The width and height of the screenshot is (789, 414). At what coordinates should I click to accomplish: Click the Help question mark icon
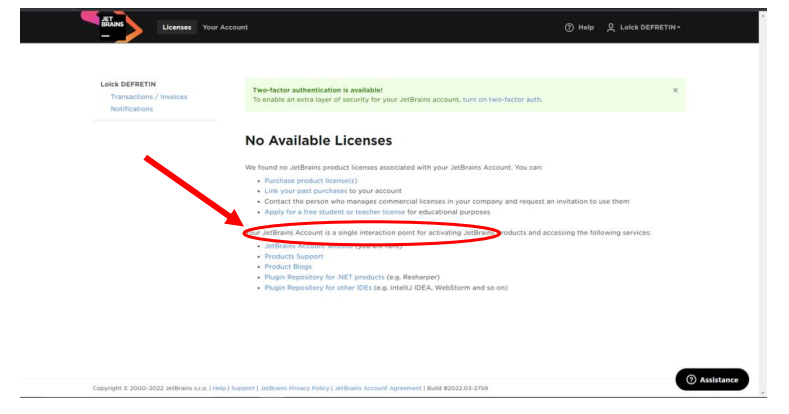click(x=570, y=27)
